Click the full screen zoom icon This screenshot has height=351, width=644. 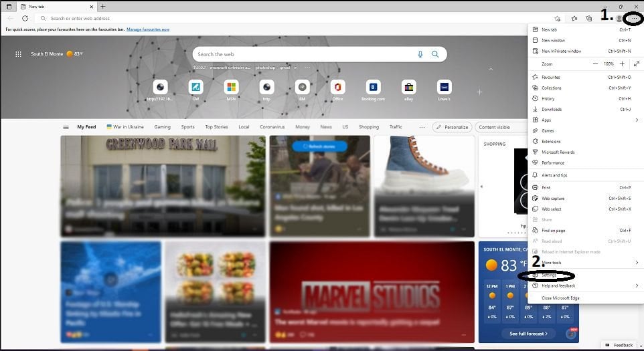click(x=635, y=64)
